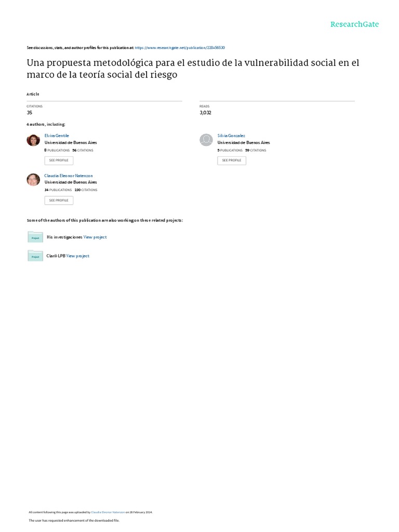Select the 35 citations count
The height and width of the screenshot is (532, 399).
30,113
